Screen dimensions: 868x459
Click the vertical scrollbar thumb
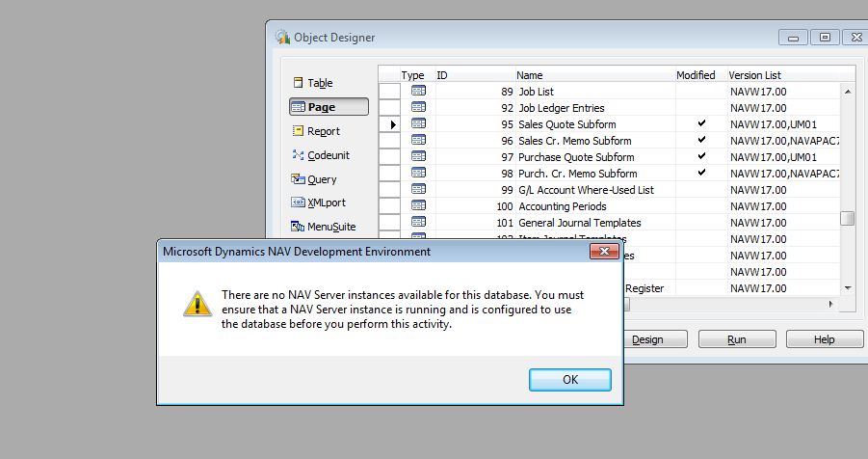coord(848,218)
